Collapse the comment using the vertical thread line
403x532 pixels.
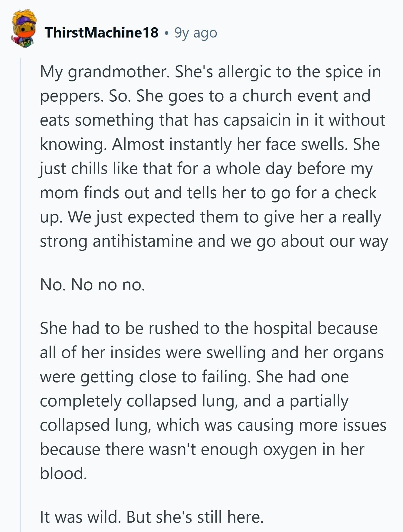20,294
